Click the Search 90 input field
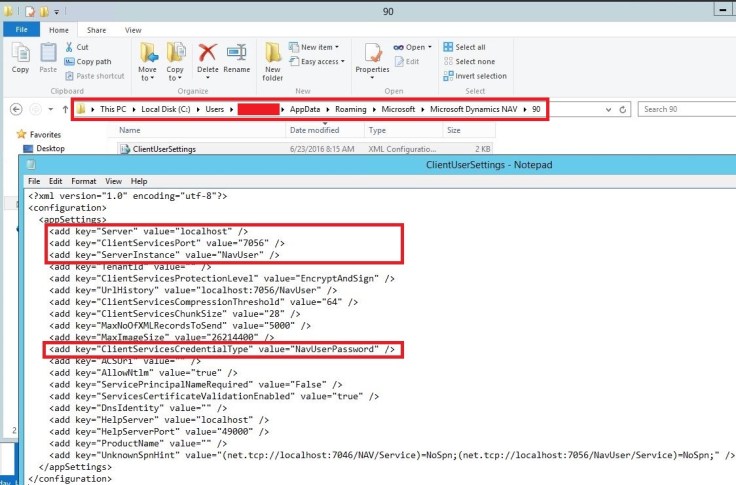 [x=685, y=109]
